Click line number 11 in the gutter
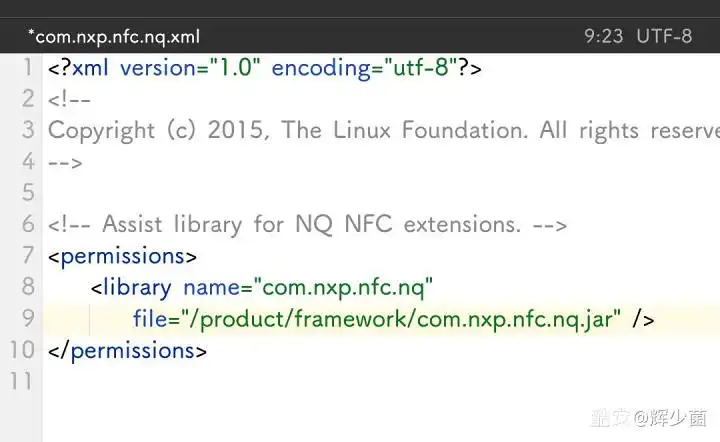The image size is (720, 442). (x=21, y=381)
